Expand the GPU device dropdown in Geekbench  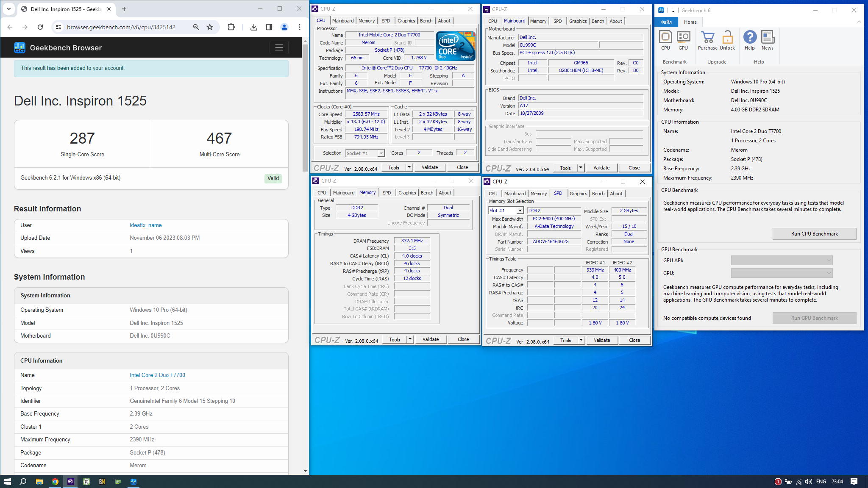(782, 273)
